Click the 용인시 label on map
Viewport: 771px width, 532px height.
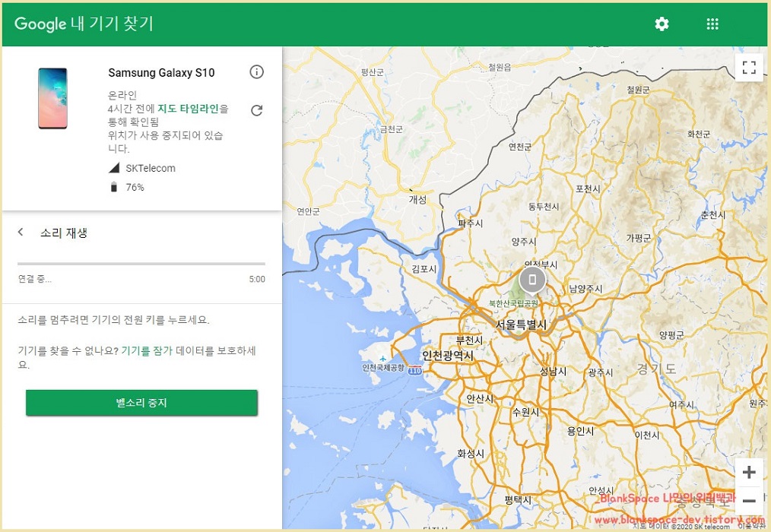click(580, 431)
